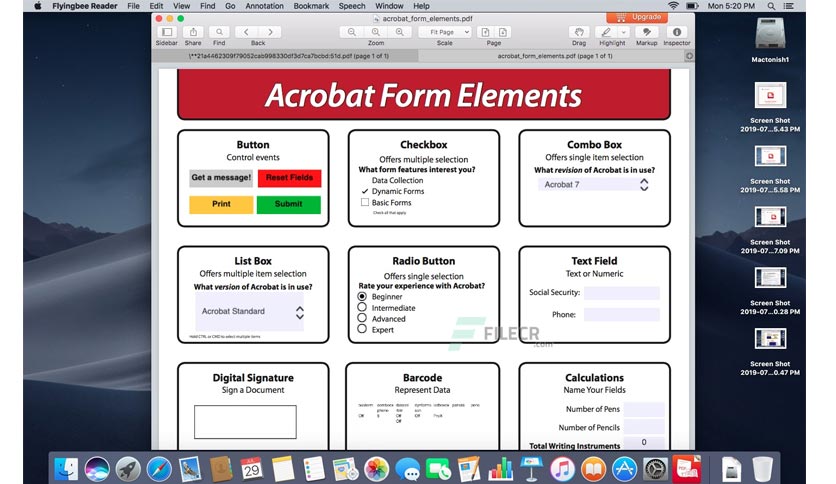Open iTunes from the Dock

tap(562, 469)
